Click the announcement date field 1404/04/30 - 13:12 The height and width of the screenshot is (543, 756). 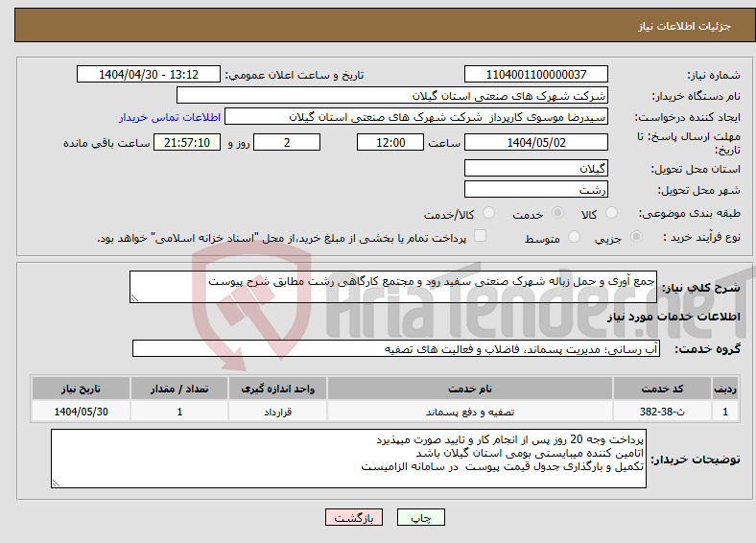coord(149,74)
